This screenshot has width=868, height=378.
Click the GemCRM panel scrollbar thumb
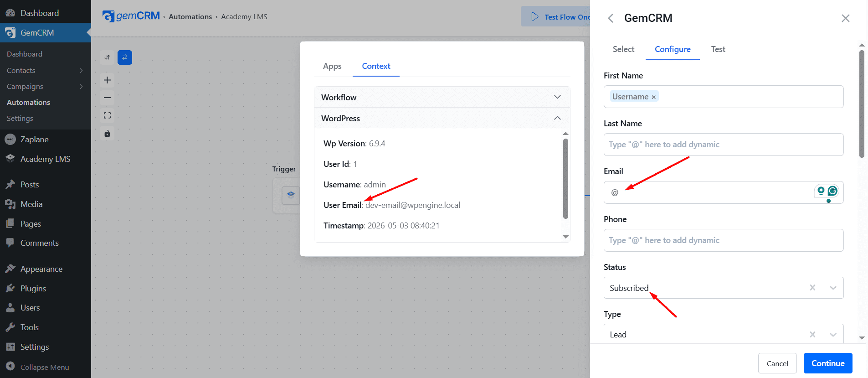(862, 104)
